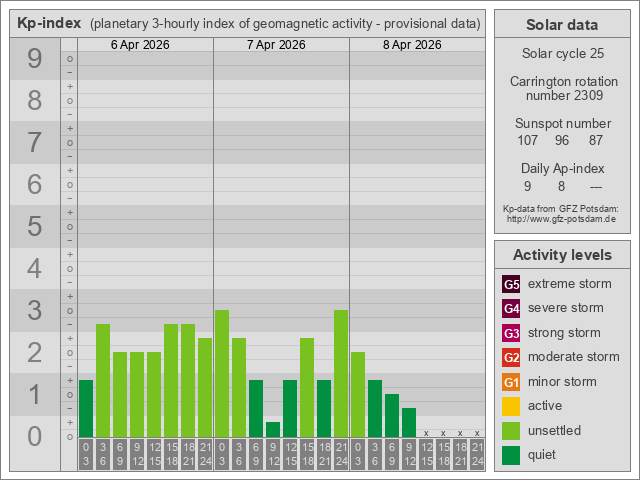Click the G5 extreme storm badge

click(511, 284)
